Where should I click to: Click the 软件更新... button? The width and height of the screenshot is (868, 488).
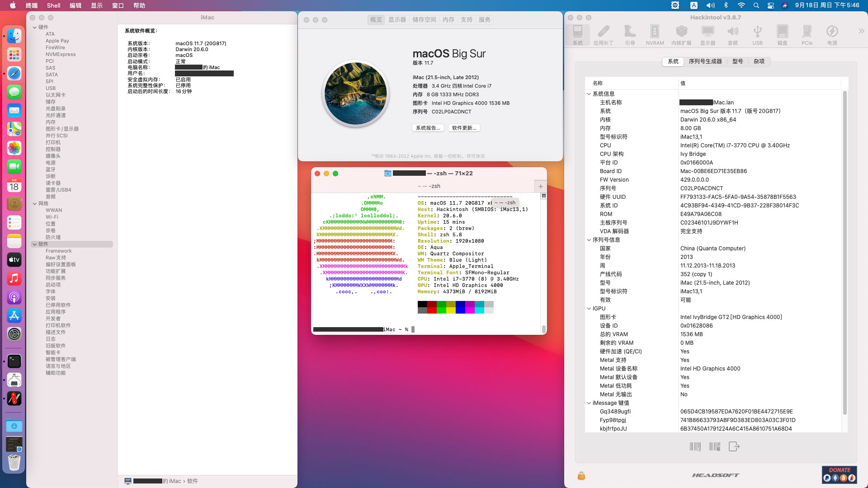click(x=464, y=128)
